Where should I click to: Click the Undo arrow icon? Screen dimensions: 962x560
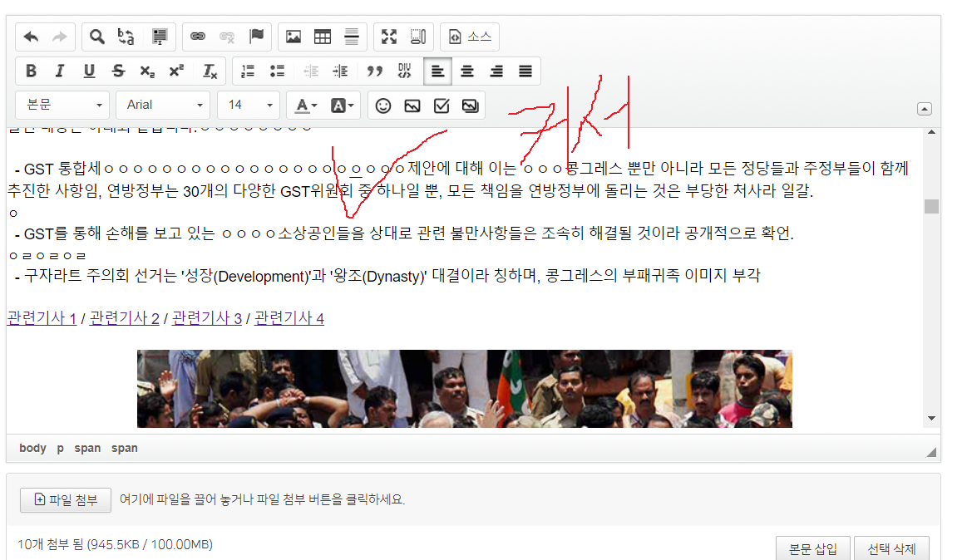(31, 37)
